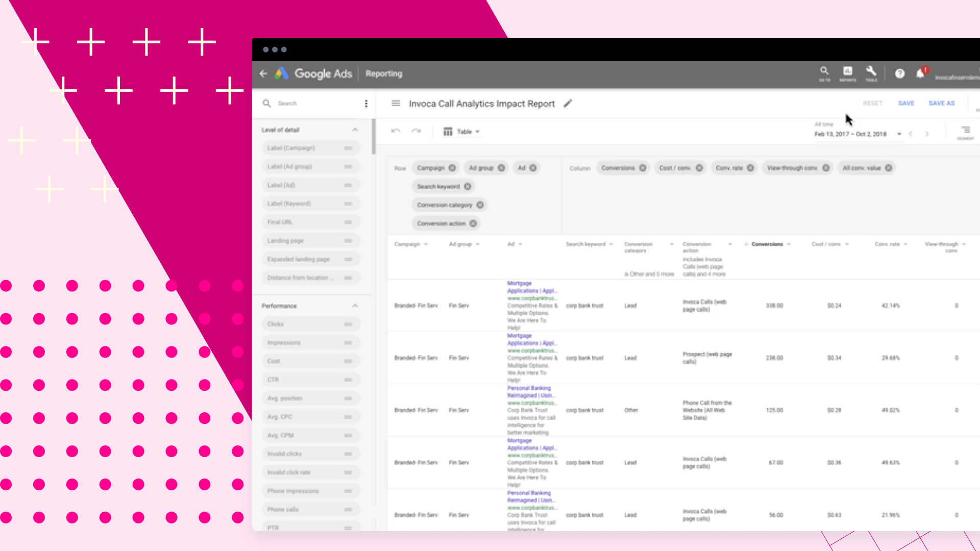Open Help via question mark icon
980x551 pixels.
[x=900, y=73]
